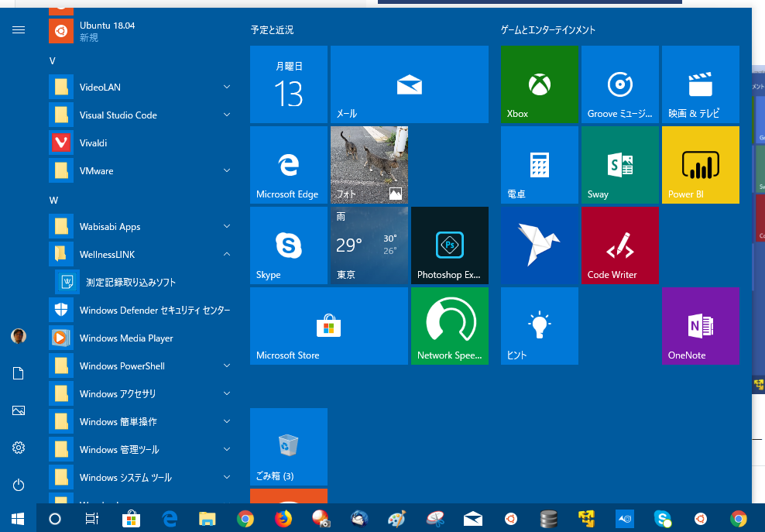The height and width of the screenshot is (532, 765).
Task: Open Settings via the gear icon
Action: 19,448
